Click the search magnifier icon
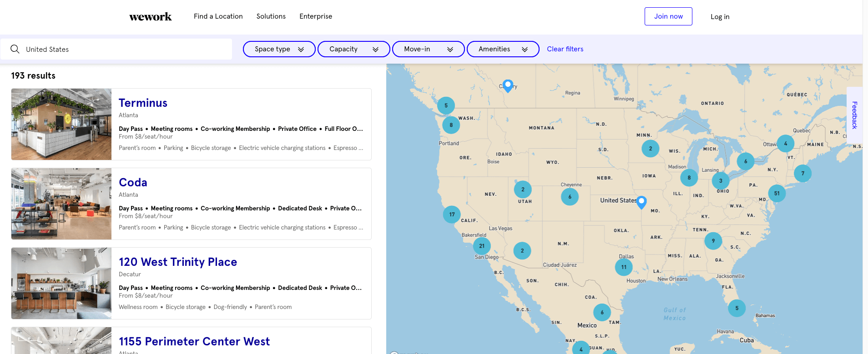Image resolution: width=868 pixels, height=354 pixels. 15,49
